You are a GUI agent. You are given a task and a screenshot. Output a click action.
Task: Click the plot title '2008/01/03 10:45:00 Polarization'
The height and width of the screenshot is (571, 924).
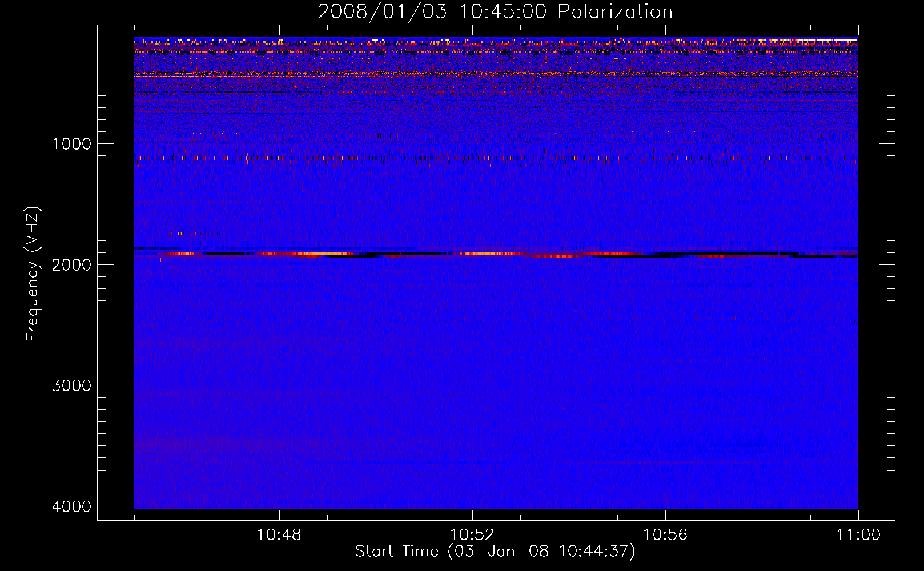(x=495, y=12)
